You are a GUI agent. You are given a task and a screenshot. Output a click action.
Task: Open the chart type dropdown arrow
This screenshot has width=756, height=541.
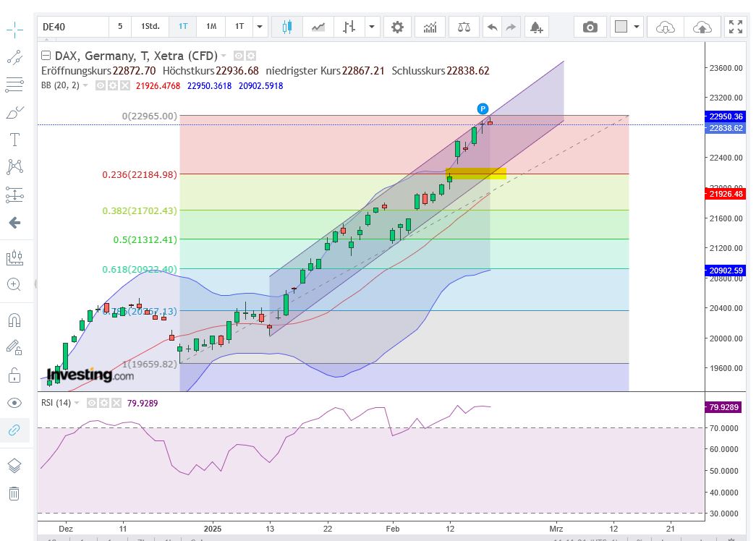point(370,27)
